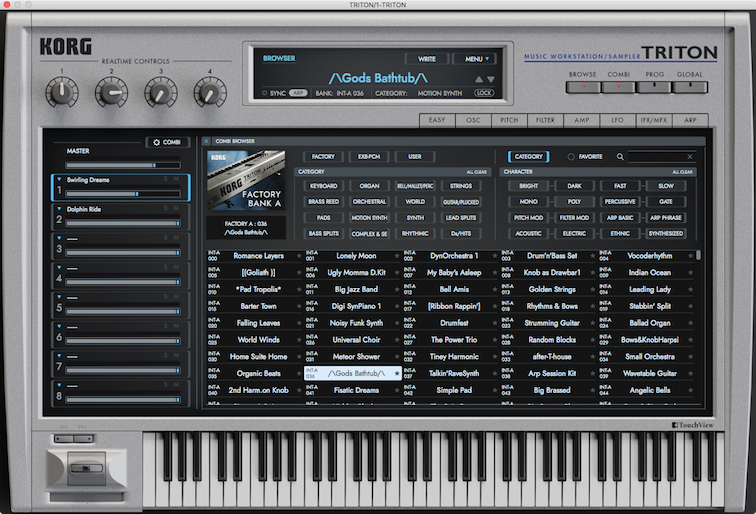Viewport: 756px width, 514px height.
Task: Expand timbre 5 arrow
Action: [59, 297]
